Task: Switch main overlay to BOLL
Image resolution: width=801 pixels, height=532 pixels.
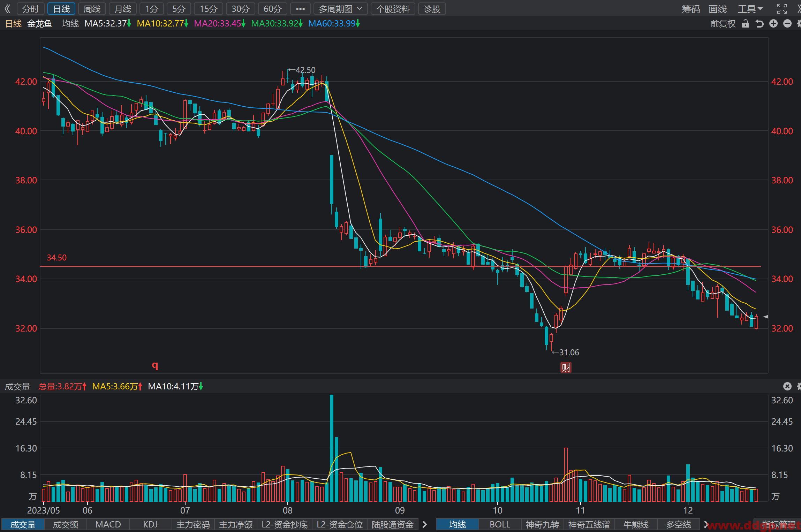Action: tap(500, 524)
